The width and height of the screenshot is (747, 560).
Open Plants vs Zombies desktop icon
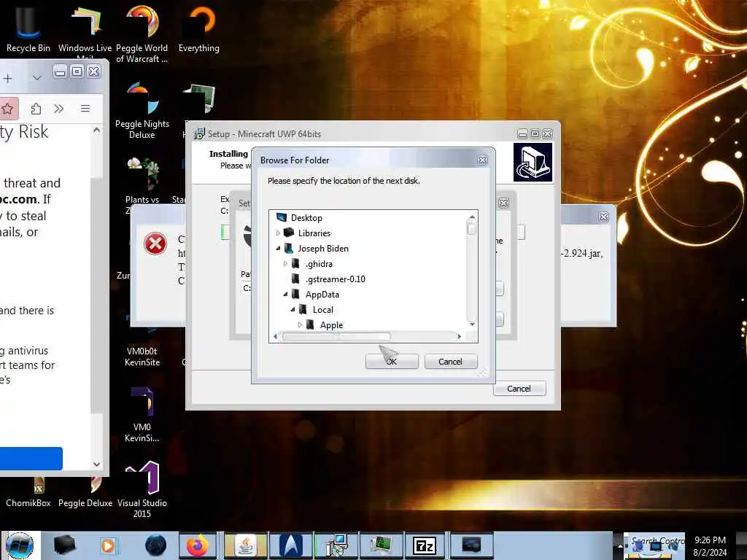(142, 183)
